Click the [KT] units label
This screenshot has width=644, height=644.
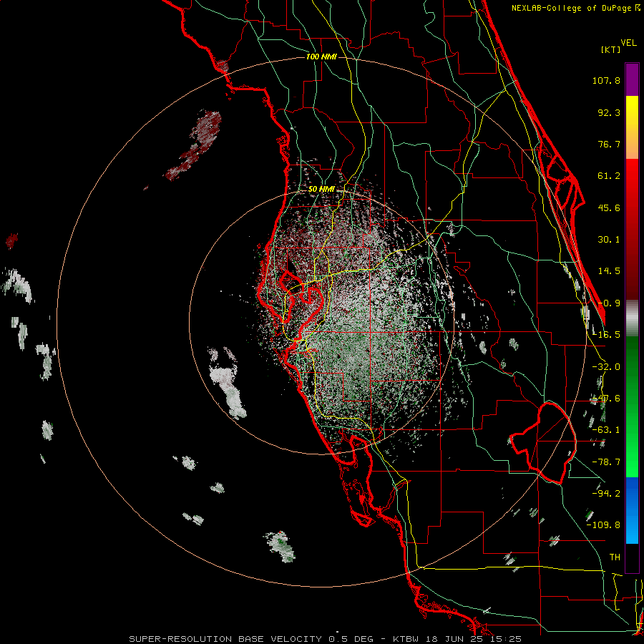(x=611, y=49)
